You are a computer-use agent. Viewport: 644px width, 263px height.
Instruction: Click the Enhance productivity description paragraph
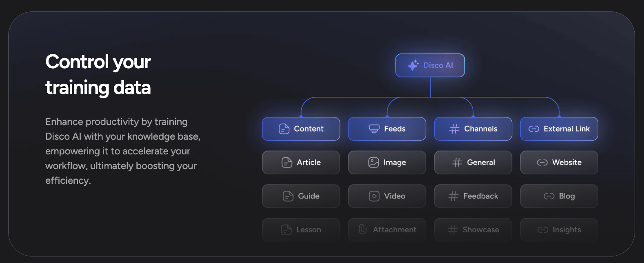[122, 151]
